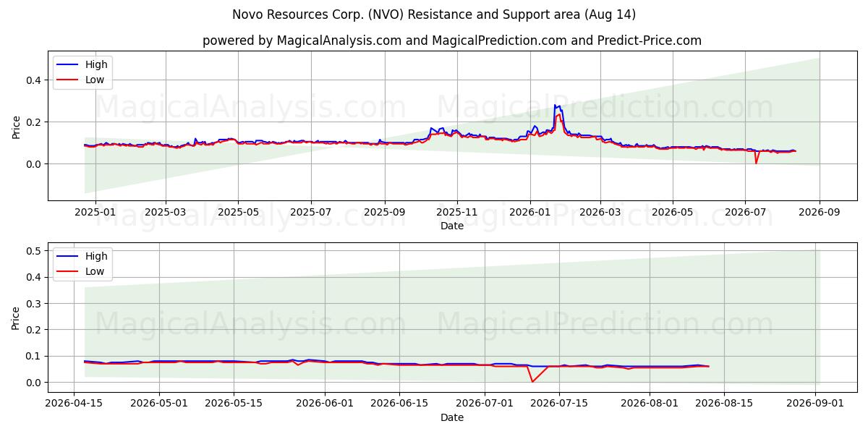This screenshot has width=868, height=434.
Task: Click the price spike peak near 2026-02 in top chart
Action: (556, 106)
